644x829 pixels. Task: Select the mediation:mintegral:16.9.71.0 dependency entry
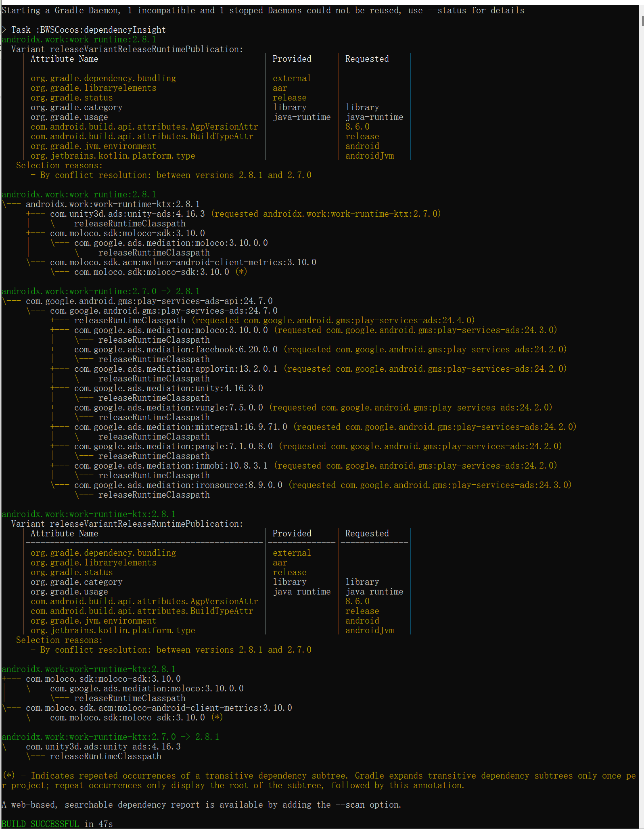(x=180, y=427)
